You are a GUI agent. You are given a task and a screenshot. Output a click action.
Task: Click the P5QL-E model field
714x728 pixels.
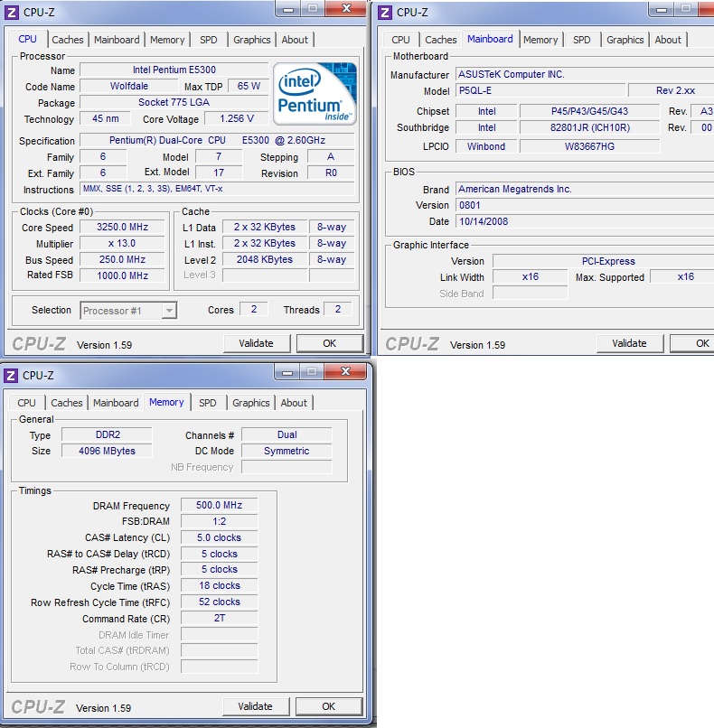540,90
